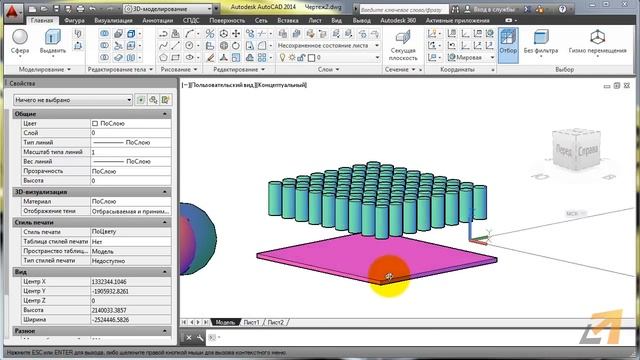Click the Print (plot) icon in quick access toolbar
This screenshot has height=360, width=640.
(x=80, y=9)
